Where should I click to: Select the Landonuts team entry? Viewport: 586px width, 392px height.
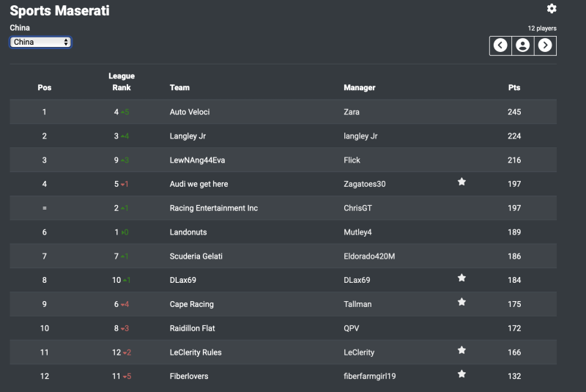tap(188, 232)
